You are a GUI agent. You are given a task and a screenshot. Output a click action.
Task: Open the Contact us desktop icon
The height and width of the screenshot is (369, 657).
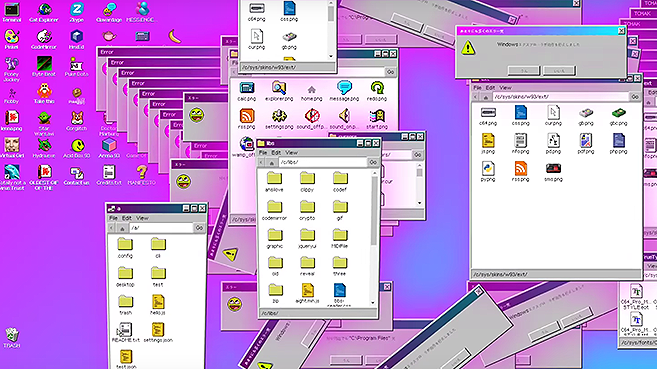[77, 175]
